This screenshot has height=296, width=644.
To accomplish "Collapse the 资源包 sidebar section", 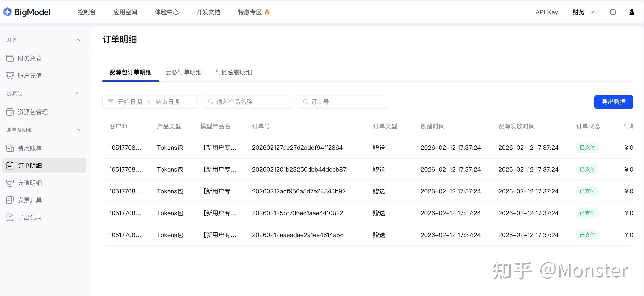I will tap(78, 94).
